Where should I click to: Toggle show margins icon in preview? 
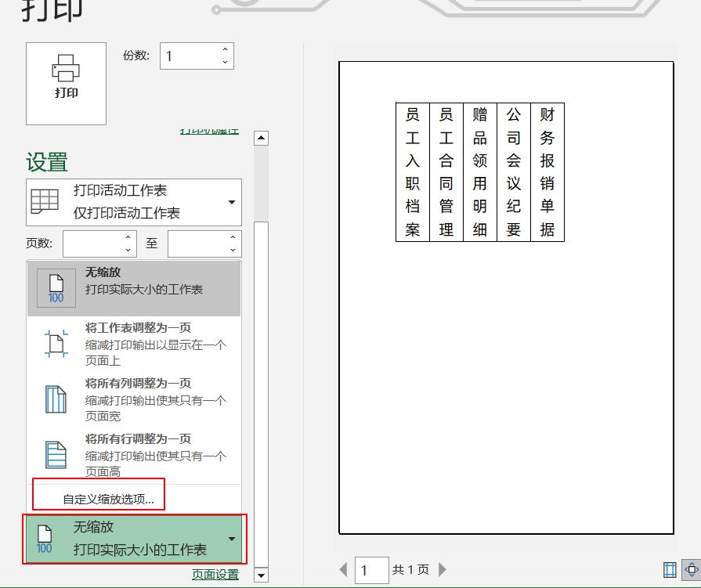tap(670, 570)
